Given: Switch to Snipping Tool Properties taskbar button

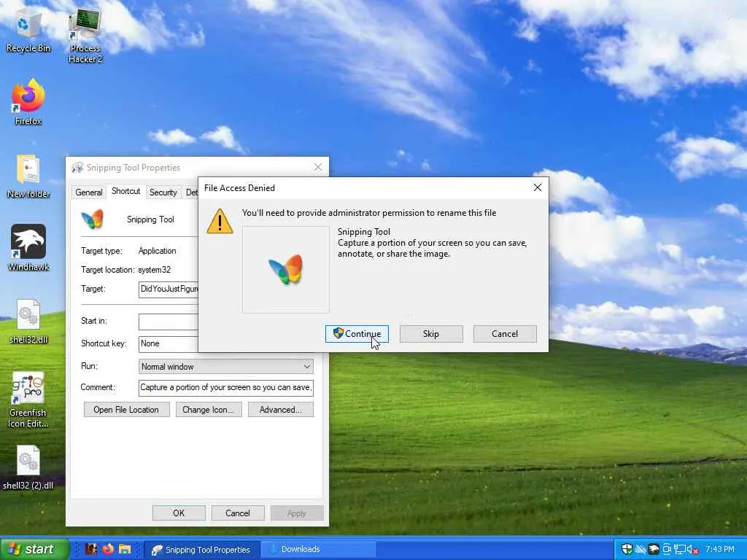Looking at the screenshot, I should click(x=202, y=550).
